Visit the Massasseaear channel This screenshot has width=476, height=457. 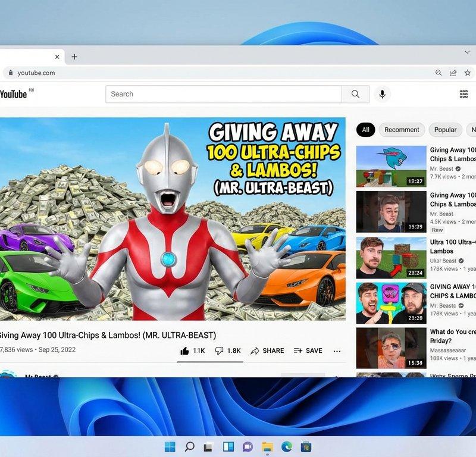(448, 350)
